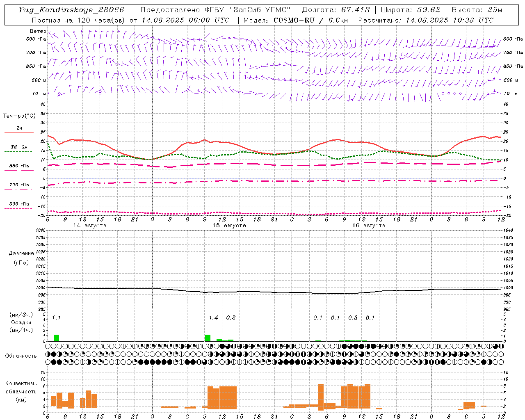Click the date label 14 августа
Viewport: 525px width, 420px height.
(x=90, y=226)
